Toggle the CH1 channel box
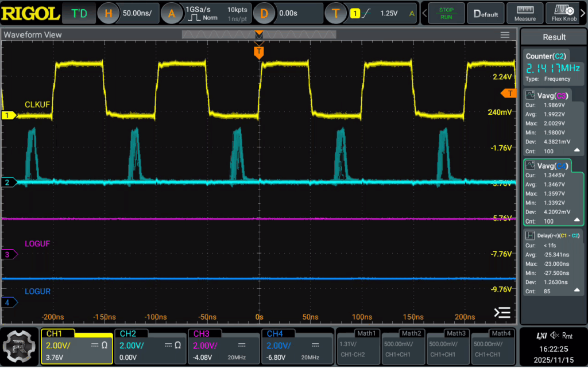 [x=77, y=347]
